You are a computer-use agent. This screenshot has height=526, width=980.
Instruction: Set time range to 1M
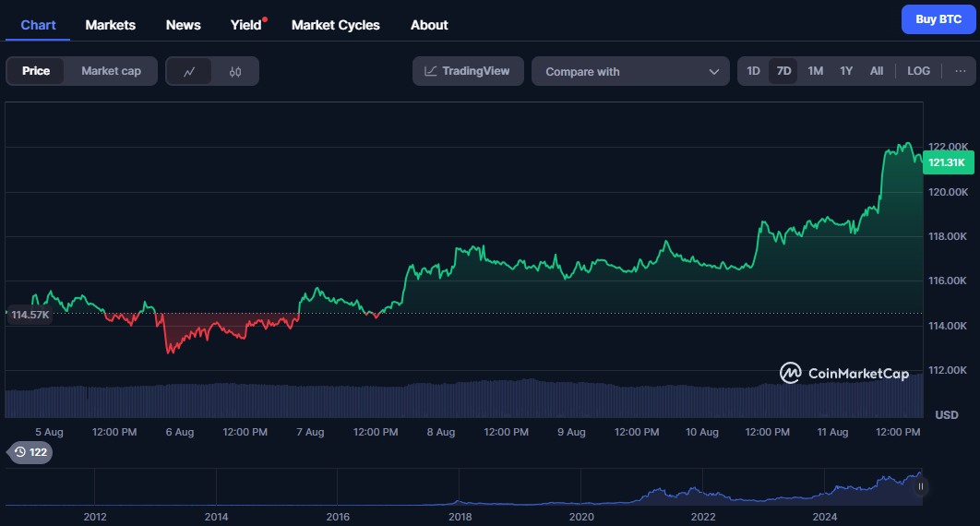(815, 71)
